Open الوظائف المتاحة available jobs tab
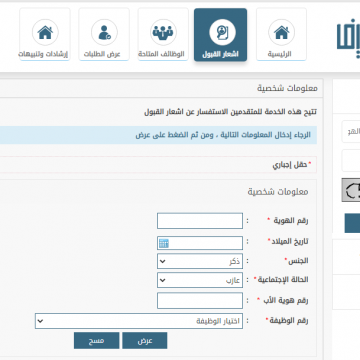 (163, 35)
